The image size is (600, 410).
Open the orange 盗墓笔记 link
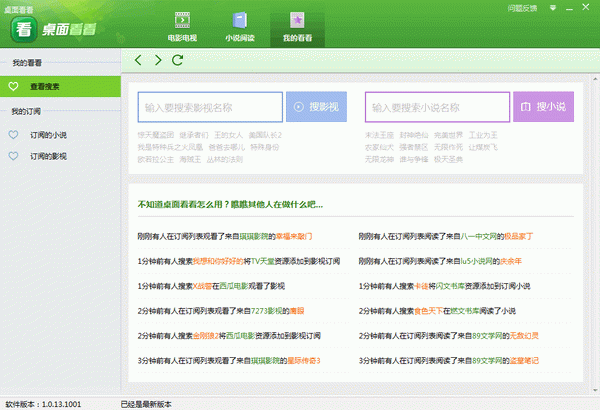524,361
